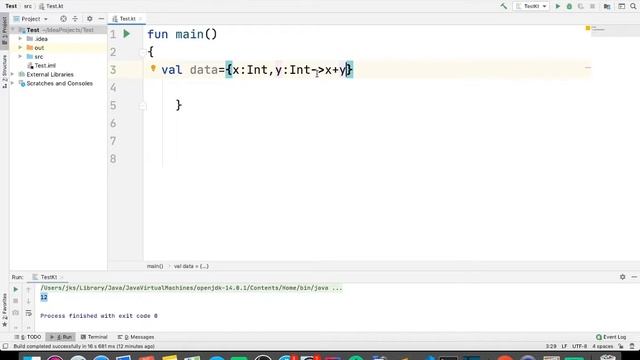Expand External Libraries node
This screenshot has height=360, width=640.
(13, 74)
